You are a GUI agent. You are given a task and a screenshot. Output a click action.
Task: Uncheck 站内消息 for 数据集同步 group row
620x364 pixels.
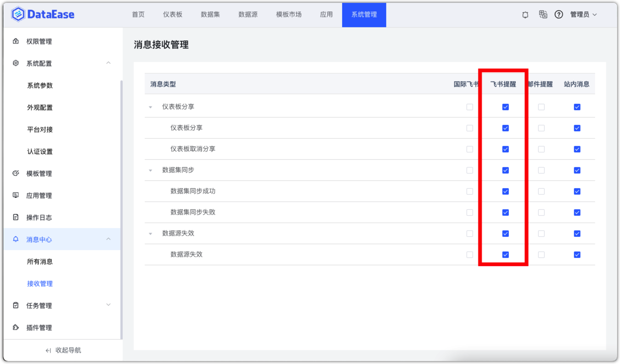click(577, 170)
